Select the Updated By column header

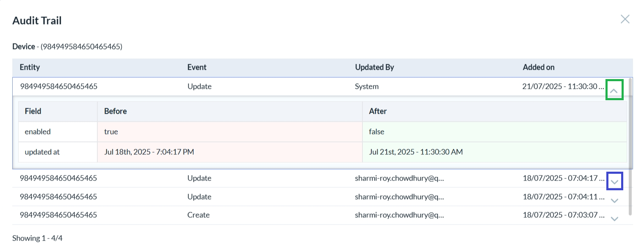[374, 67]
